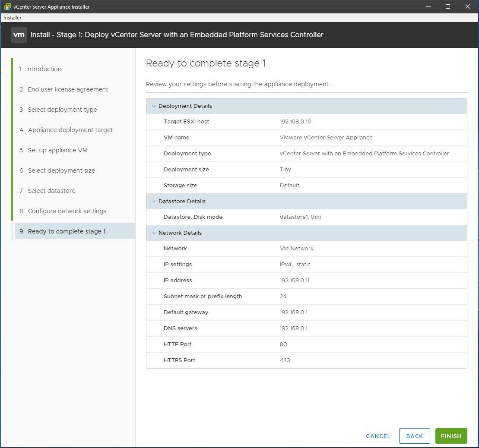The height and width of the screenshot is (448, 479).
Task: Click the Datastore, Disk mode label
Action: 193,217
